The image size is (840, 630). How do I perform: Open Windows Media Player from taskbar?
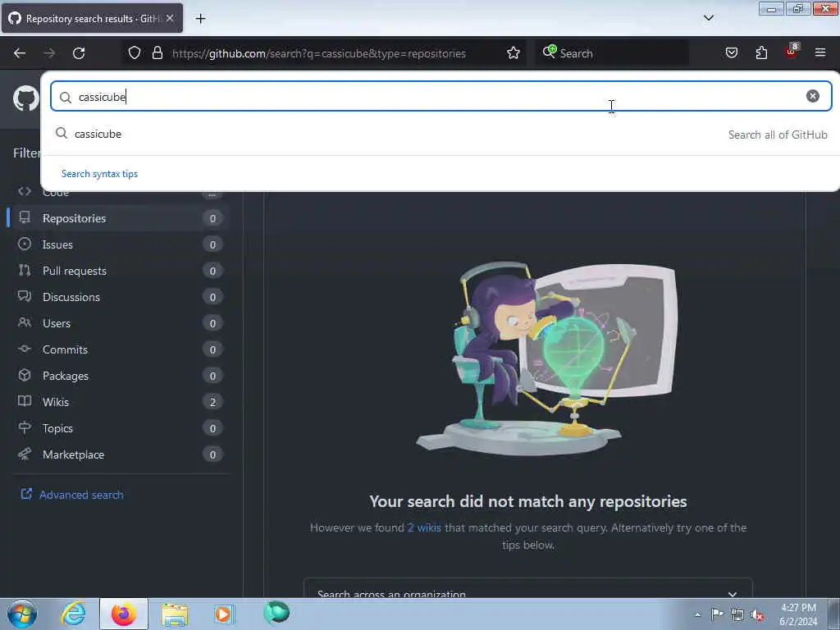(224, 614)
